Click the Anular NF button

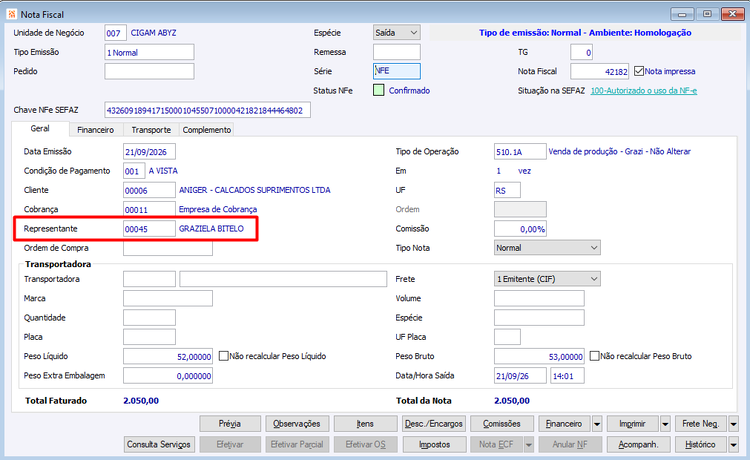tap(570, 444)
